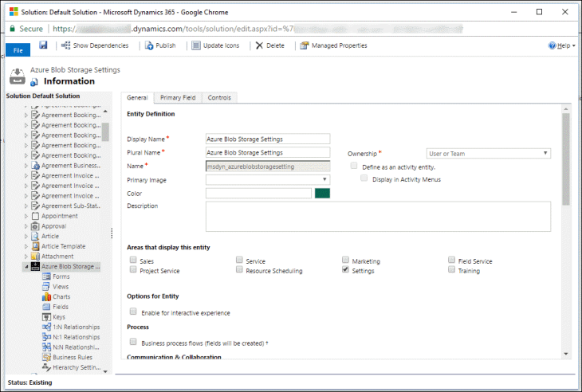Click the Agreement Business entity icon

point(35,166)
